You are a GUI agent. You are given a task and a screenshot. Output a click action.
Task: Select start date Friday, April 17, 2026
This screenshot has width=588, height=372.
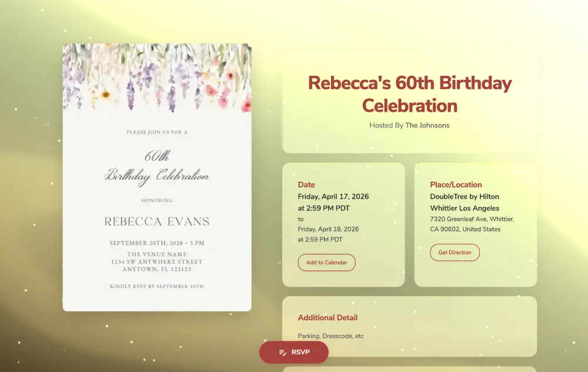click(x=333, y=196)
